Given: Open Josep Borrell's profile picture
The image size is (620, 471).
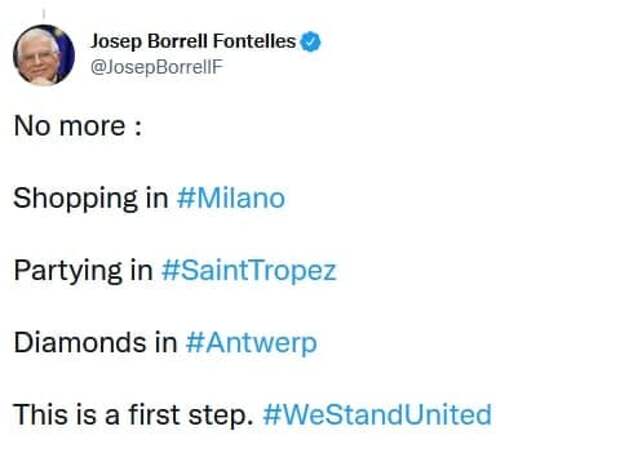Looking at the screenshot, I should point(43,55).
